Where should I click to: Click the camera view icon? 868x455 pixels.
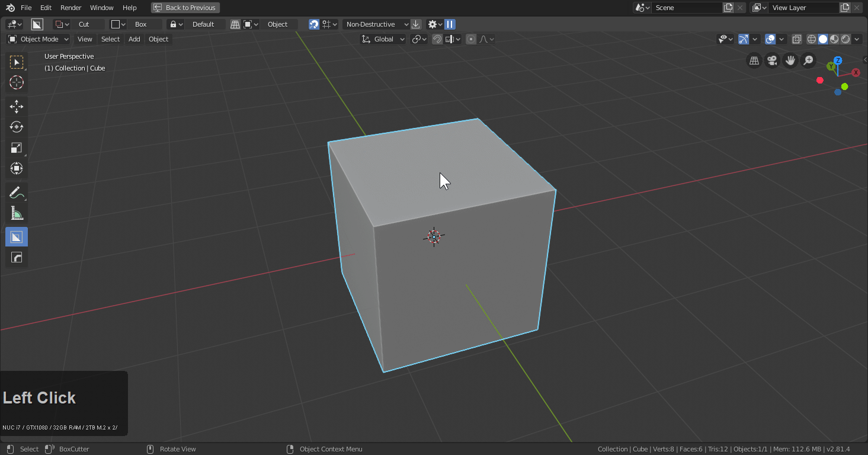pyautogui.click(x=771, y=60)
